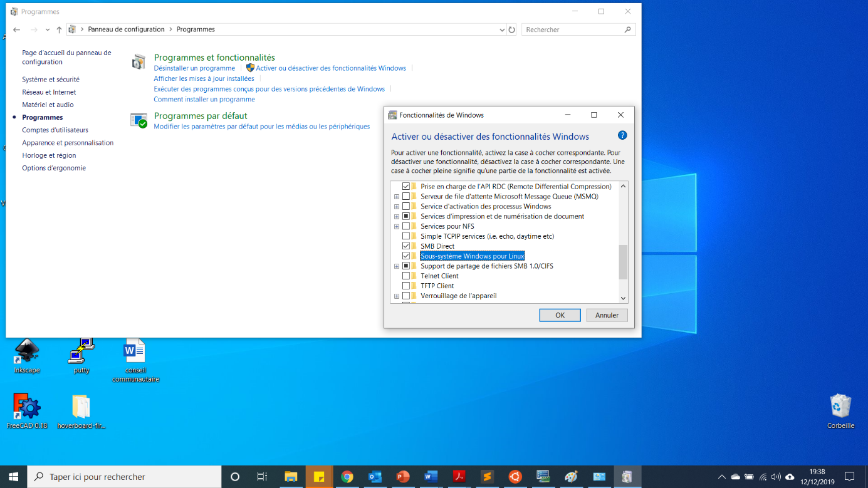Image resolution: width=868 pixels, height=488 pixels.
Task: Open the address bar history dropdown
Action: coord(501,29)
